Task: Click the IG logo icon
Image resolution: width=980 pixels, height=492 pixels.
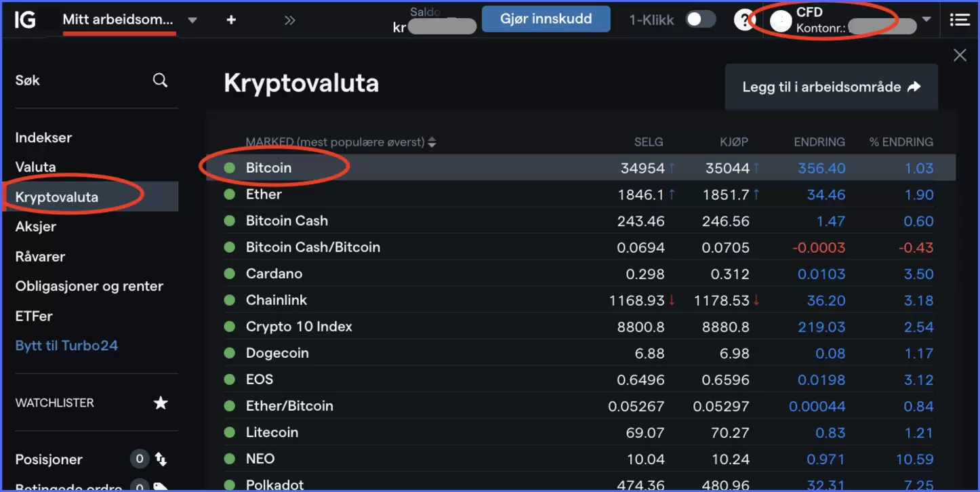Action: tap(25, 20)
